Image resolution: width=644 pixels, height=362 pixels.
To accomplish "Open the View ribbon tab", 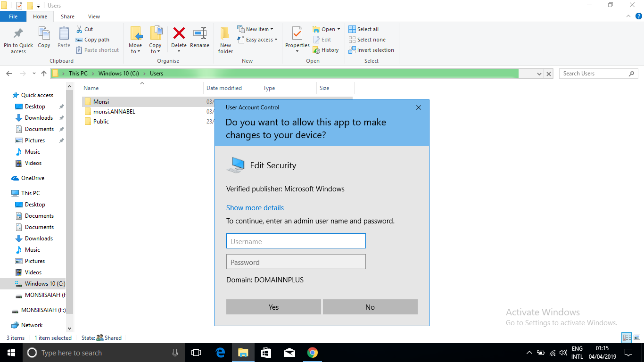I will [x=93, y=16].
